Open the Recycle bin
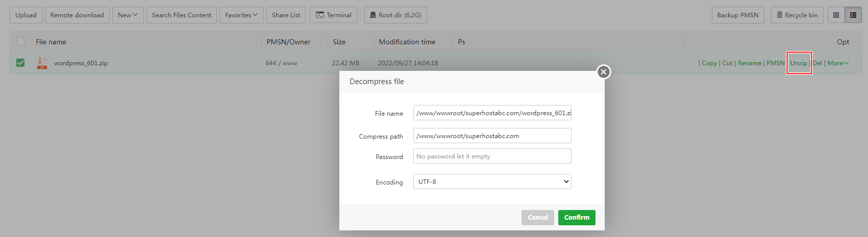This screenshot has height=237, width=868. tap(797, 15)
